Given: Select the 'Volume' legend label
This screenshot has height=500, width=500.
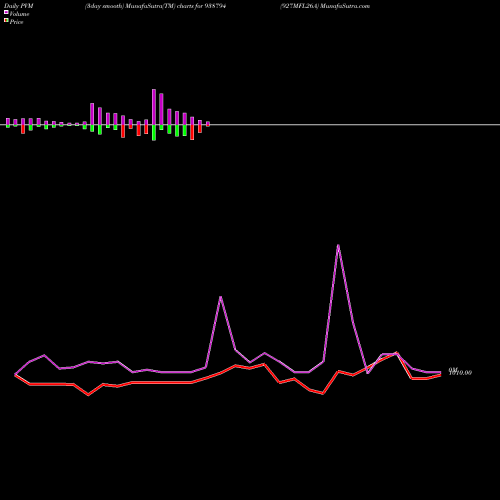Looking at the screenshot, I should pos(19,14).
